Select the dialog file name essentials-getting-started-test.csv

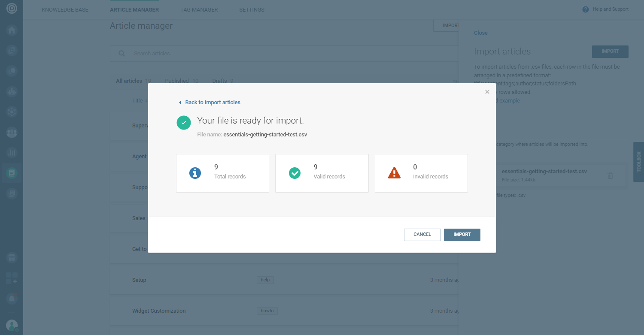tap(265, 135)
